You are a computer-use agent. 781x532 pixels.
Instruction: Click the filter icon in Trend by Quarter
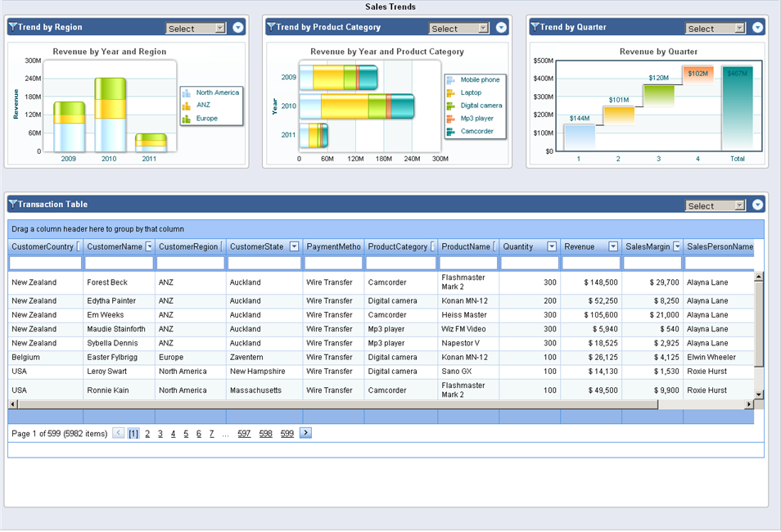click(535, 27)
